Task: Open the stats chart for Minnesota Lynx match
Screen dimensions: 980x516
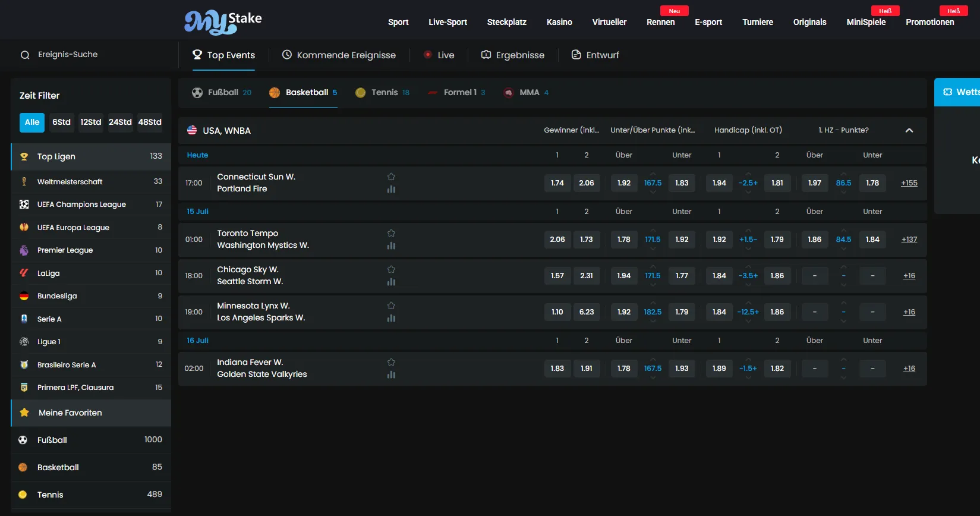Action: click(391, 318)
